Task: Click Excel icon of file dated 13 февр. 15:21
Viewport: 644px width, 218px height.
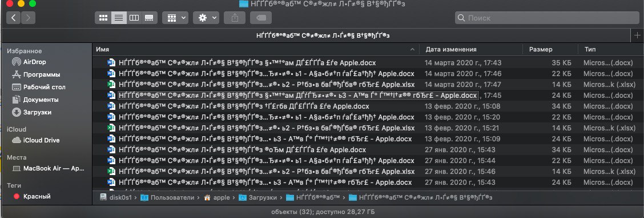Action: click(x=111, y=128)
